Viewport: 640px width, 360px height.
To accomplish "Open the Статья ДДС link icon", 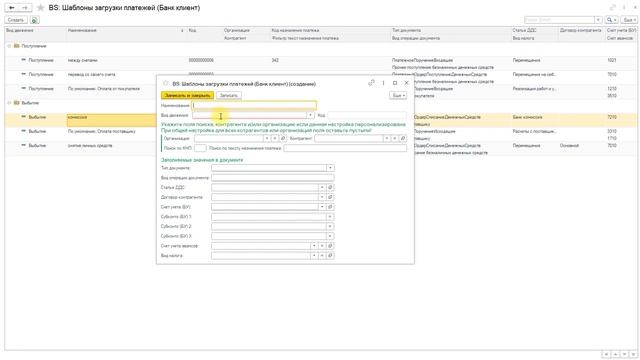I will coord(330,187).
